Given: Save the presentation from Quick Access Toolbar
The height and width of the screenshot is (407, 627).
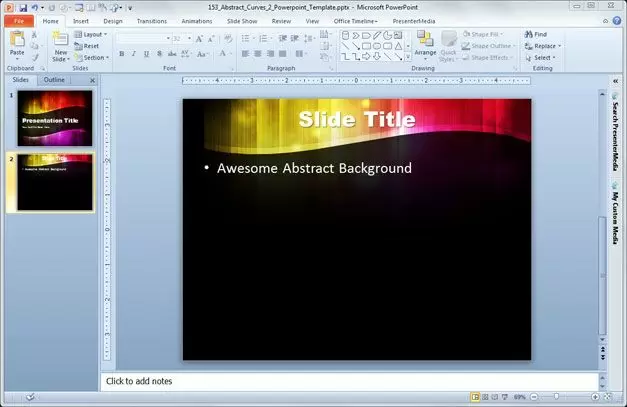Looking at the screenshot, I should pyautogui.click(x=23, y=7).
